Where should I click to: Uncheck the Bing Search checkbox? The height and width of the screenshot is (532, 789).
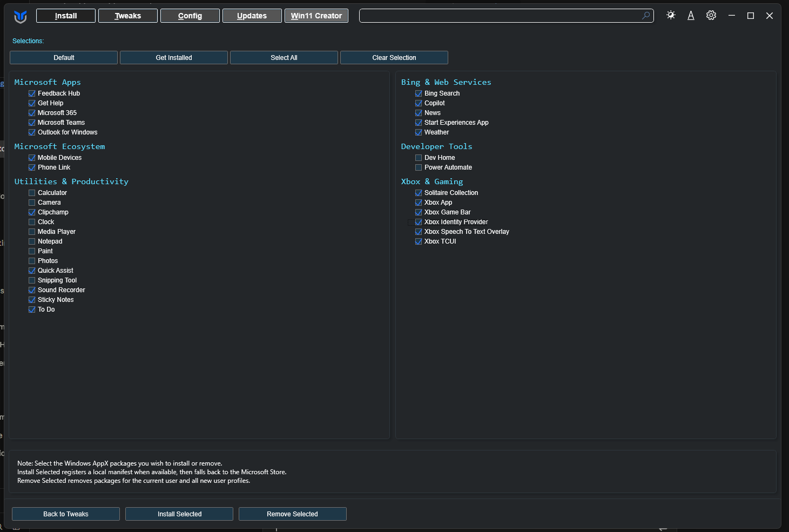tap(419, 93)
